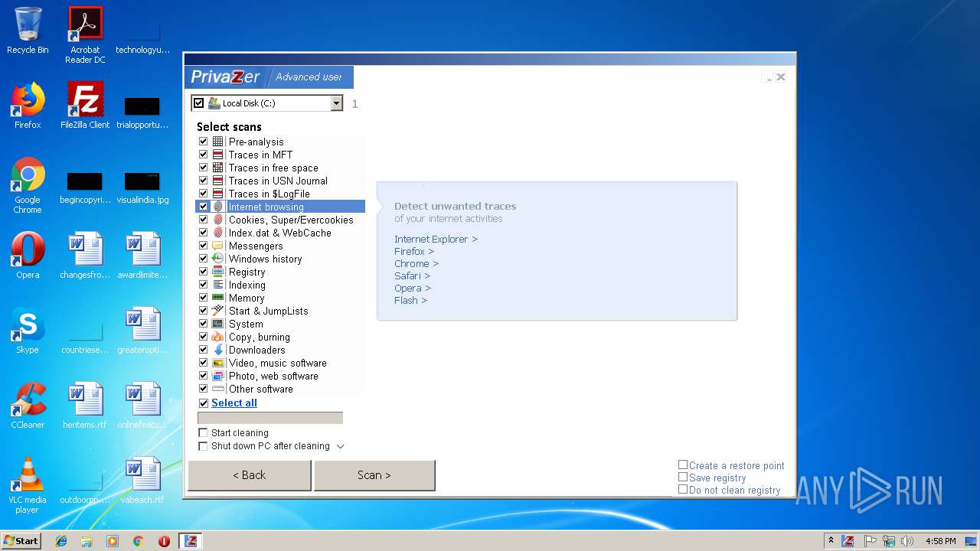Click the Back button

coord(250,475)
